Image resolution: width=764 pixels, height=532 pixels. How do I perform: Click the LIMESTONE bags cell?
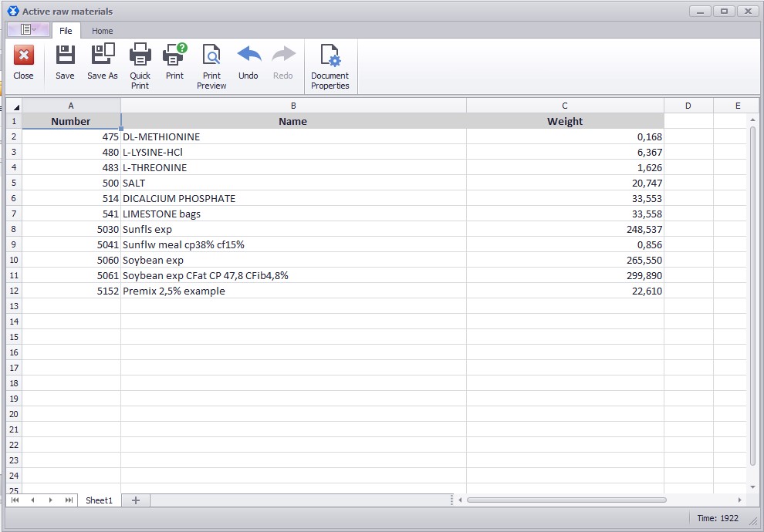[x=293, y=214]
